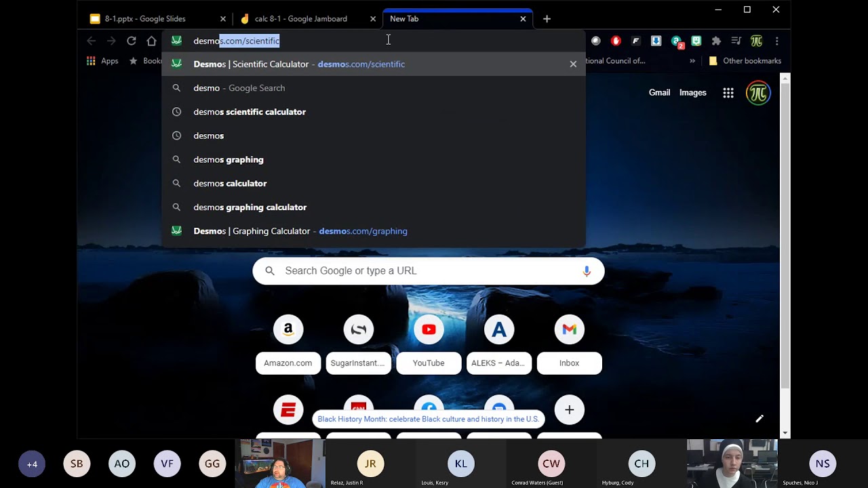
Task: Switch to the 8-1.pptx Google Slides tab
Action: point(157,19)
